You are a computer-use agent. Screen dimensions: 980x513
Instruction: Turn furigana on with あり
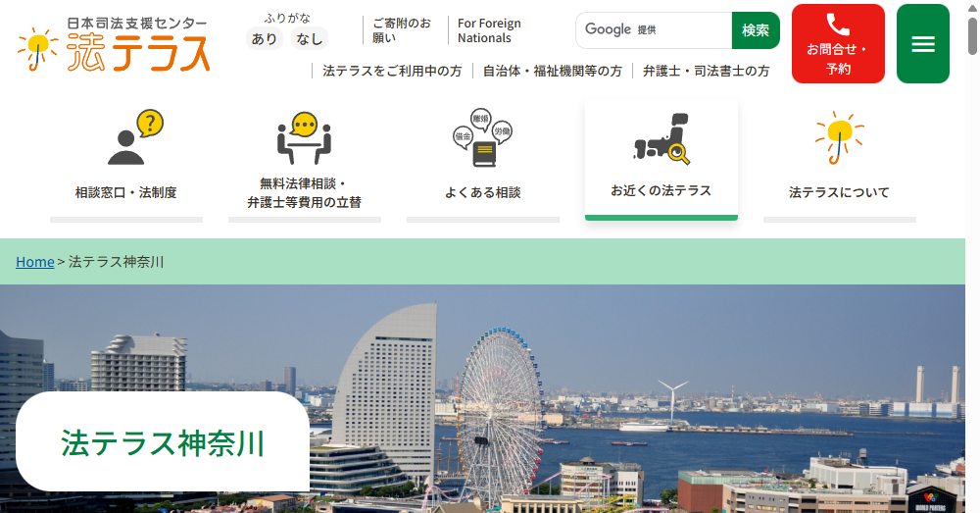[x=264, y=39]
